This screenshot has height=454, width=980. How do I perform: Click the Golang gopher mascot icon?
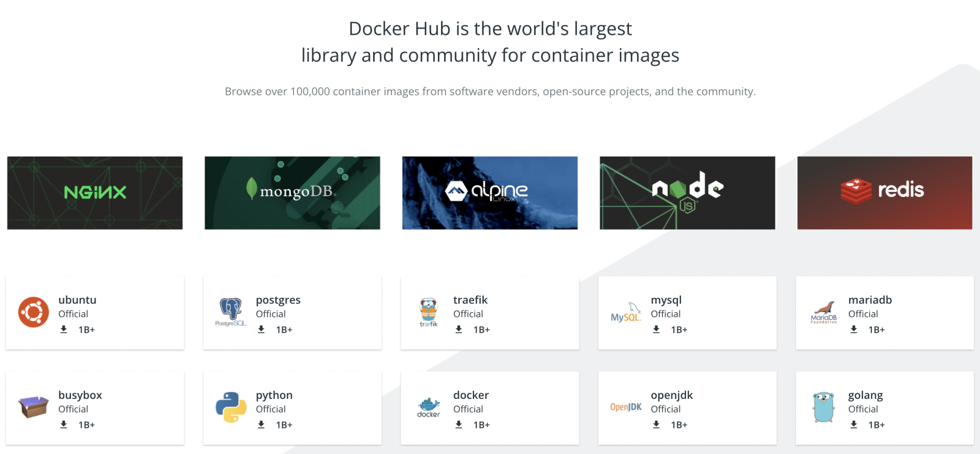(x=823, y=407)
